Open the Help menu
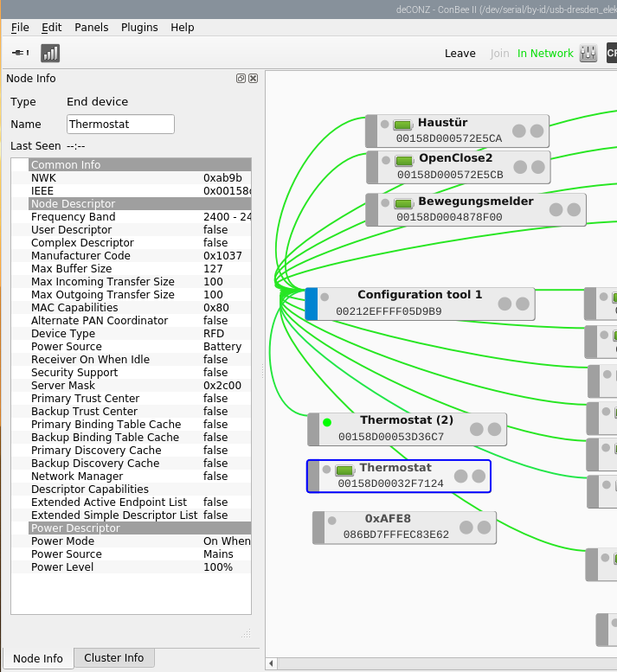 [183, 28]
